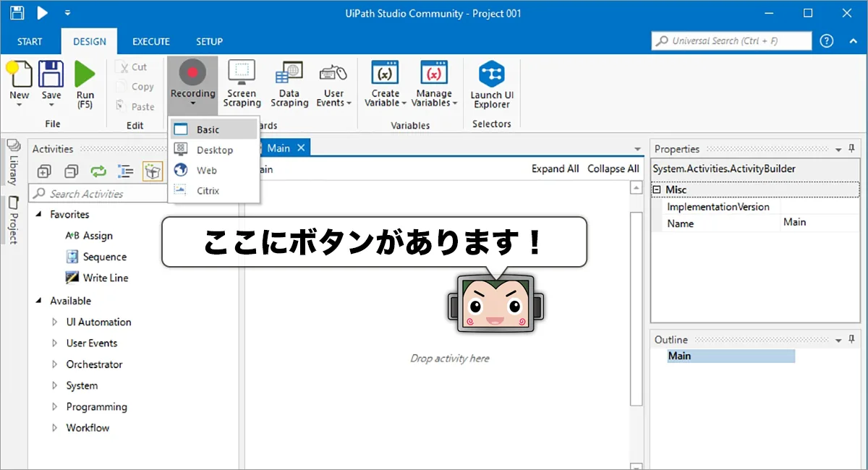Open the Project side tab
The width and height of the screenshot is (868, 470).
(12, 221)
